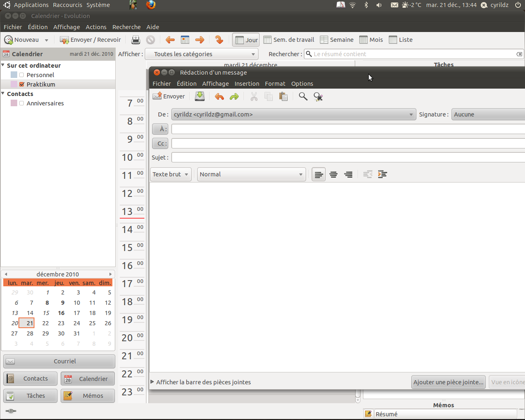
Task: Click the Sujet input field
Action: 348,157
